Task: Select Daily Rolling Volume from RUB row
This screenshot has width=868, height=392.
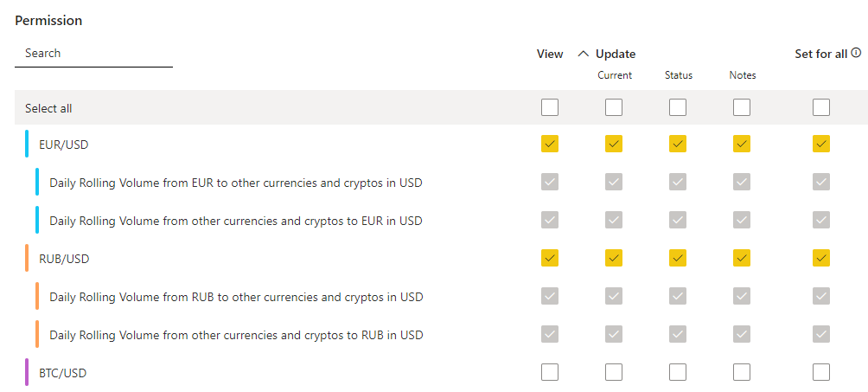Action: (x=236, y=297)
